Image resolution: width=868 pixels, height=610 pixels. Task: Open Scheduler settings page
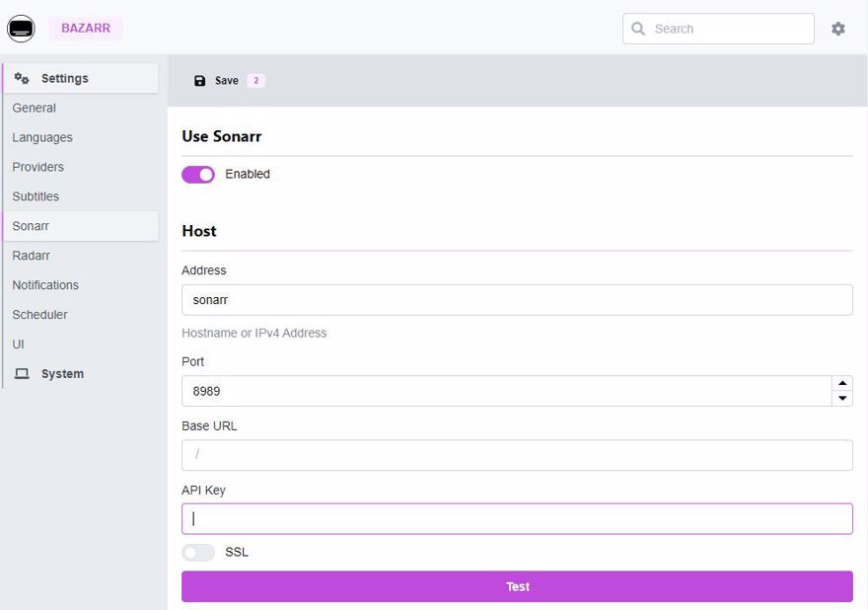[x=39, y=315]
